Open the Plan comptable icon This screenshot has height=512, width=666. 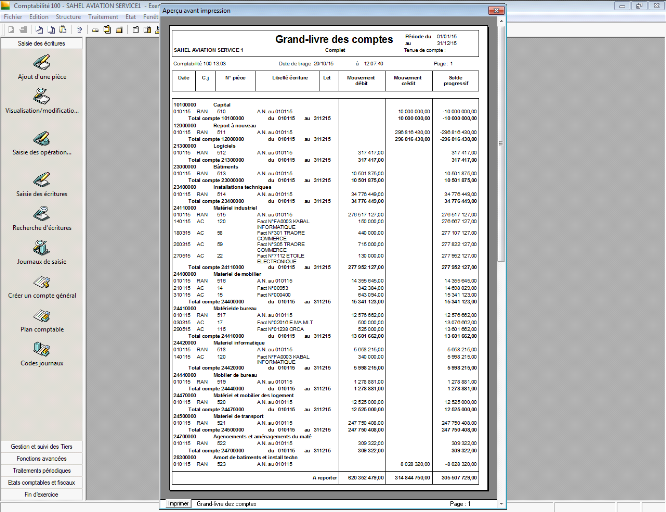[42, 315]
